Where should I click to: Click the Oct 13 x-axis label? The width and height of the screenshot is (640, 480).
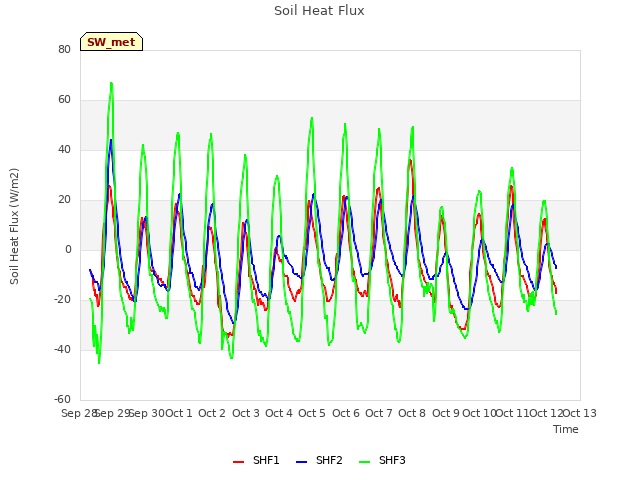[580, 413]
